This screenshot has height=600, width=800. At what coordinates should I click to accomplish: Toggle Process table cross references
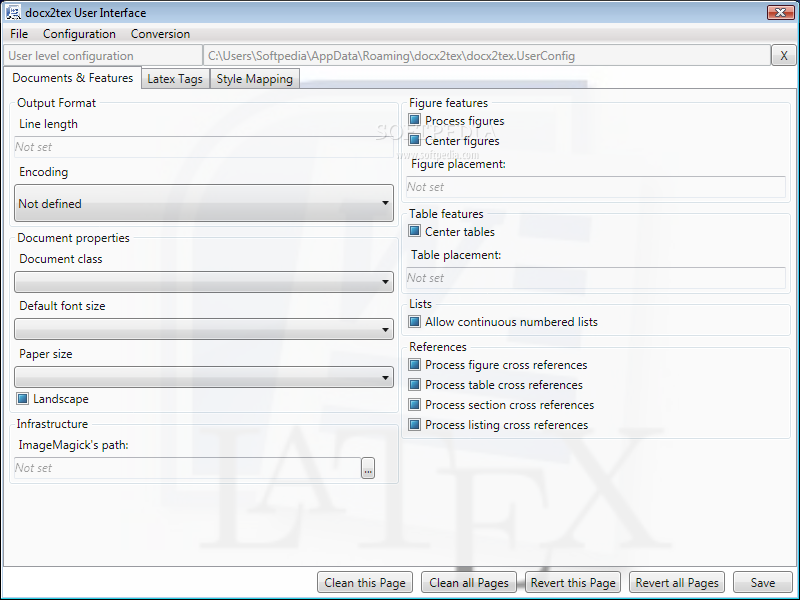(414, 384)
